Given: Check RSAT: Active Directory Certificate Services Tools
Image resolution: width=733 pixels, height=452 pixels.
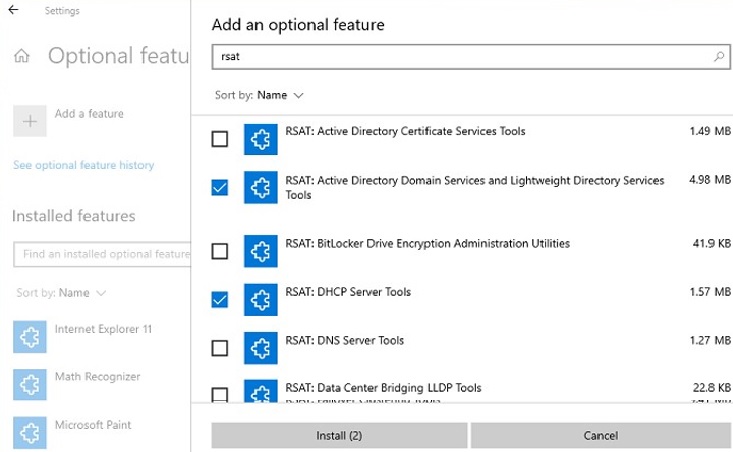Looking at the screenshot, I should tap(220, 139).
